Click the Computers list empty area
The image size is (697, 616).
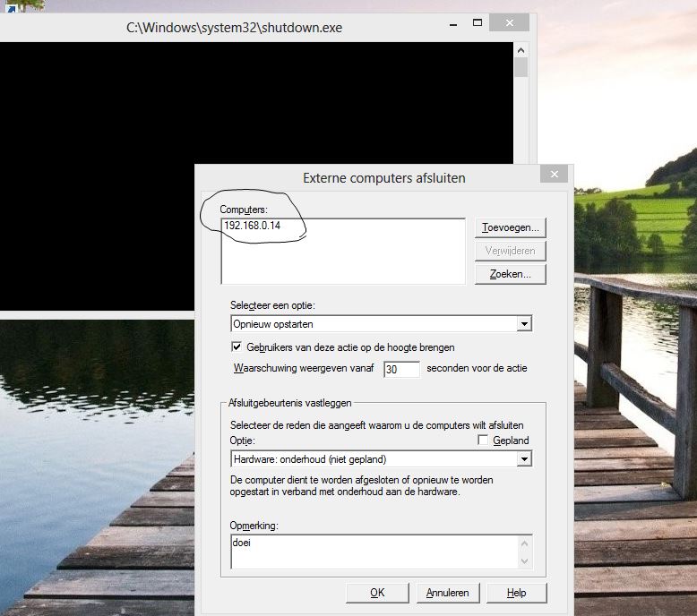[x=343, y=260]
